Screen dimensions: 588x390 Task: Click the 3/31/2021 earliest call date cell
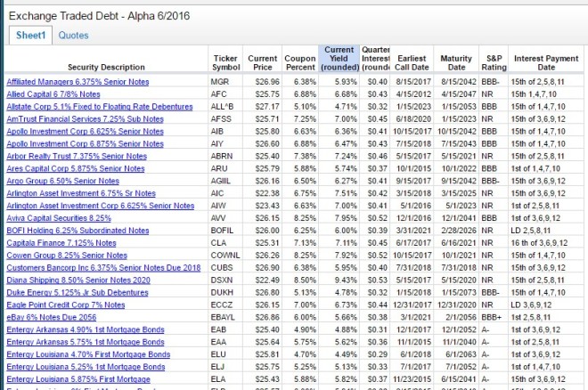413,231
